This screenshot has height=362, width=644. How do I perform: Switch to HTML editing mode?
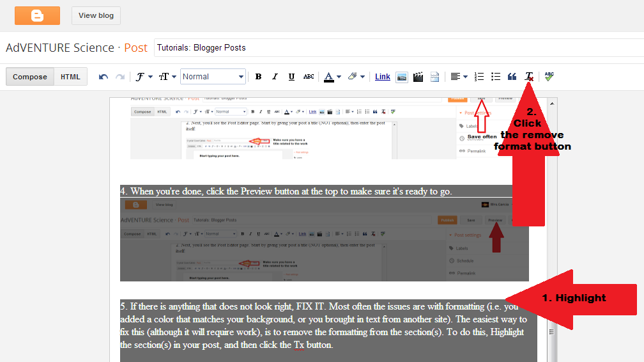70,77
